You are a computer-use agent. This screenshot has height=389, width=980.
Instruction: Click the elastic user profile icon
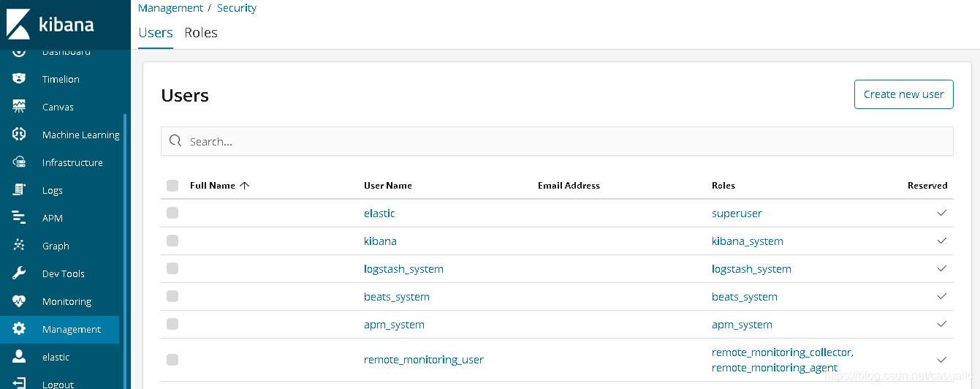pos(19,357)
